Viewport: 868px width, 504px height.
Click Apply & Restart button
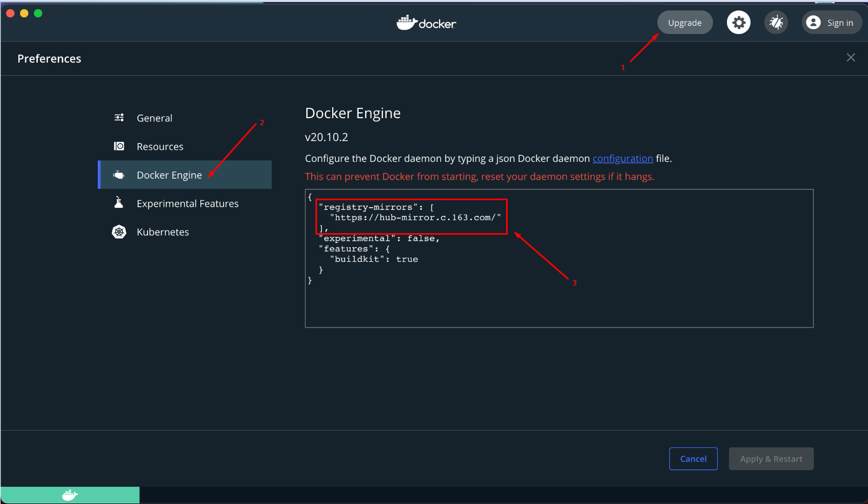(771, 459)
